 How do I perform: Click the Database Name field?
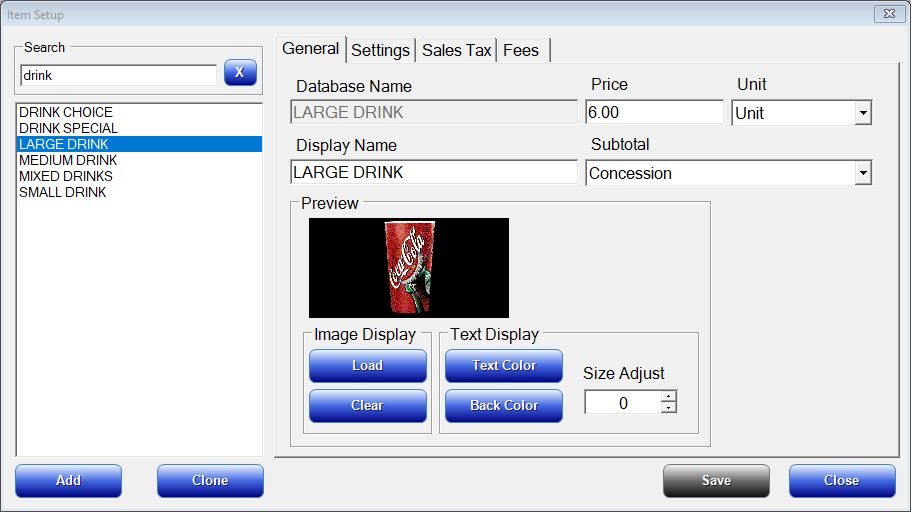coord(434,112)
